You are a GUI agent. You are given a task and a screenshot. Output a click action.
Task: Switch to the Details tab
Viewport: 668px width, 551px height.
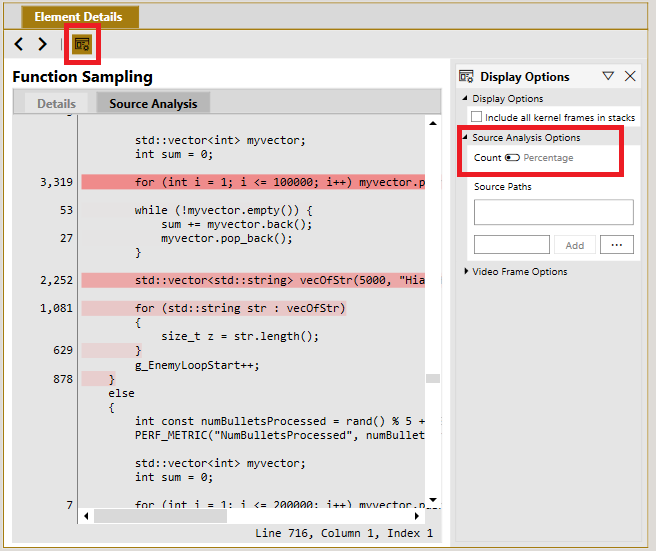click(56, 104)
